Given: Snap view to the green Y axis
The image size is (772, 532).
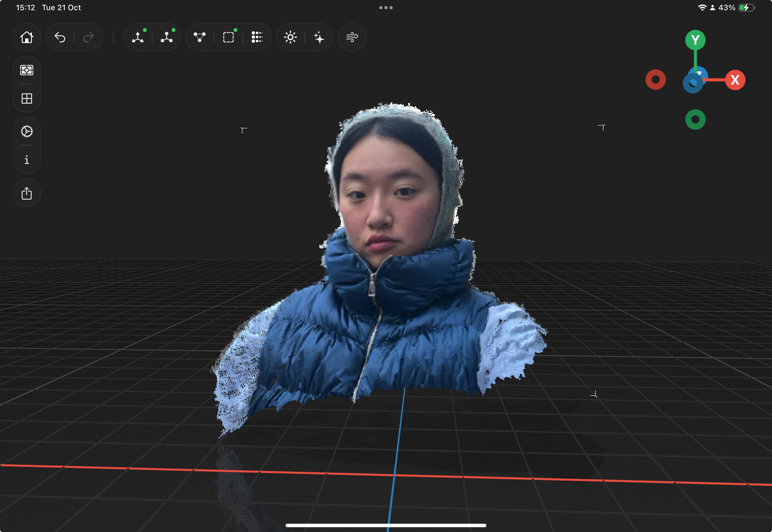Looking at the screenshot, I should (x=695, y=40).
